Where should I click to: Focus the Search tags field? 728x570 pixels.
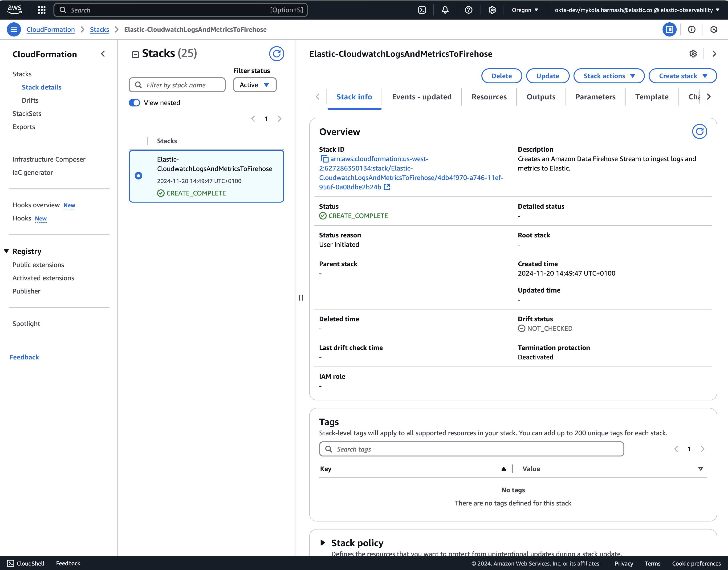pos(471,449)
